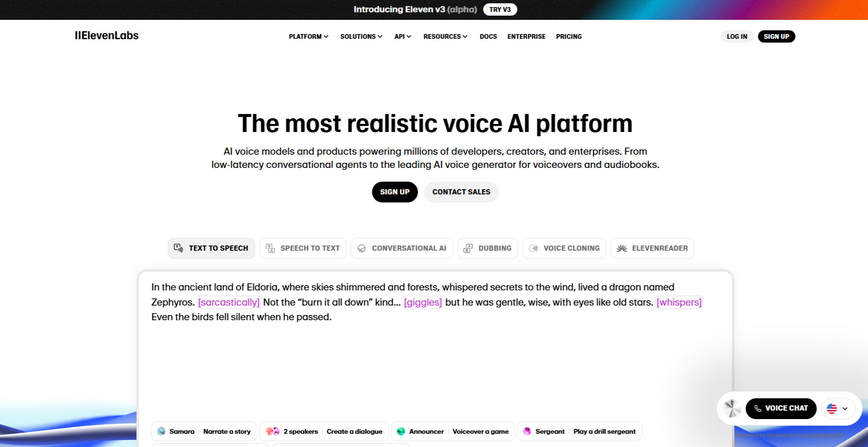The width and height of the screenshot is (868, 447).
Task: Start a VOICE CHAT call
Action: point(781,409)
